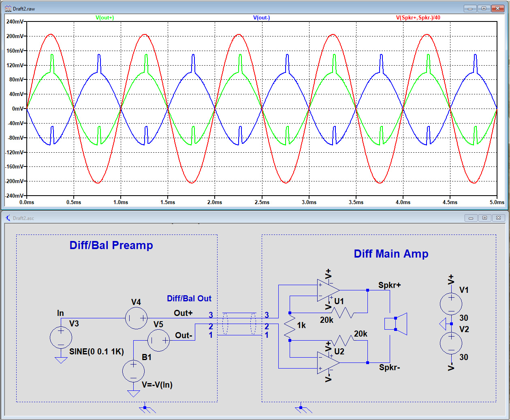This screenshot has height=420, width=510.
Task: Click the V=-V(In) expression text
Action: coord(157,385)
